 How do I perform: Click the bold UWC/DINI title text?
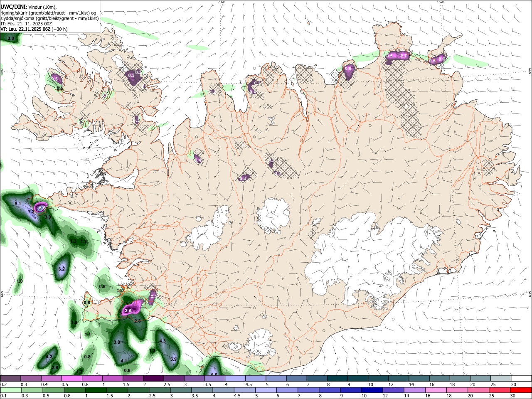click(13, 7)
